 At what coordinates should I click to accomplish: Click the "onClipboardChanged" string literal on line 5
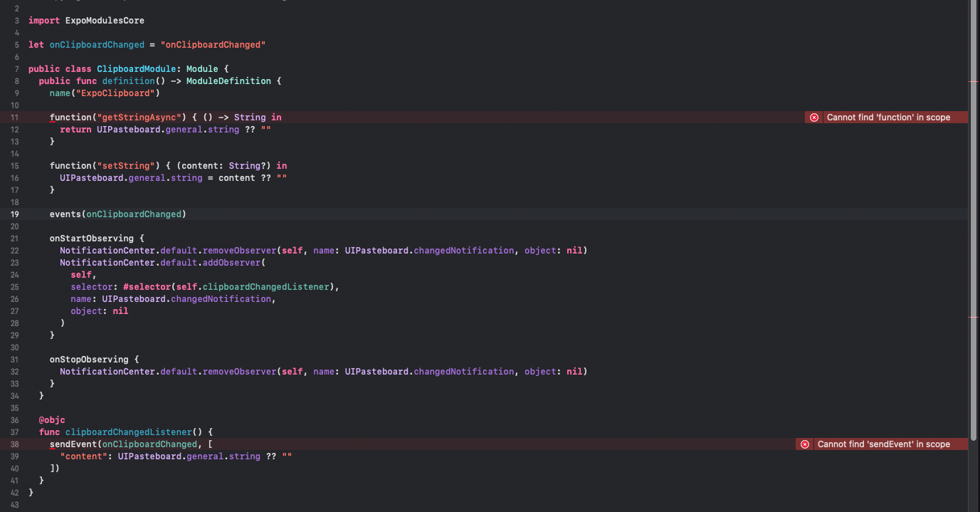click(213, 45)
